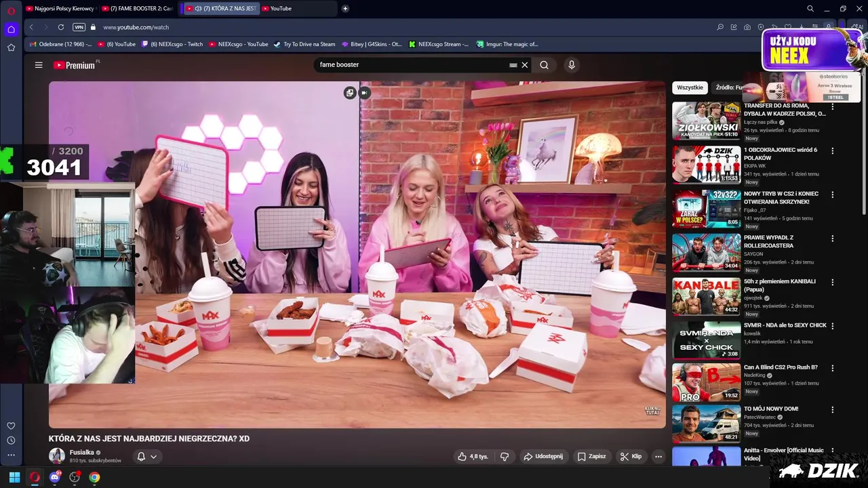Open the pencil edit icon in address bar
Viewport: 868px width, 488px height.
point(734,27)
